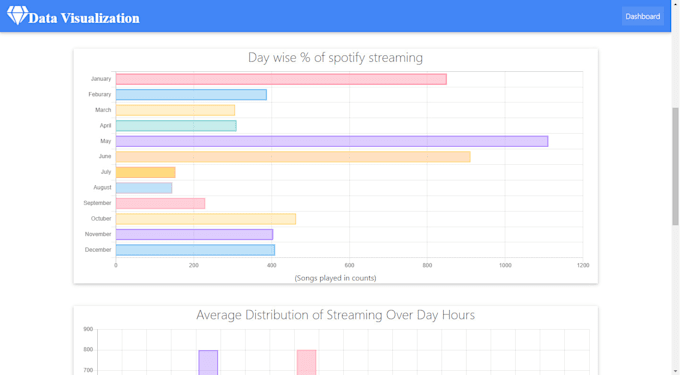The width and height of the screenshot is (680, 375).
Task: Select the Feburary bar in the chart
Action: [x=191, y=95]
